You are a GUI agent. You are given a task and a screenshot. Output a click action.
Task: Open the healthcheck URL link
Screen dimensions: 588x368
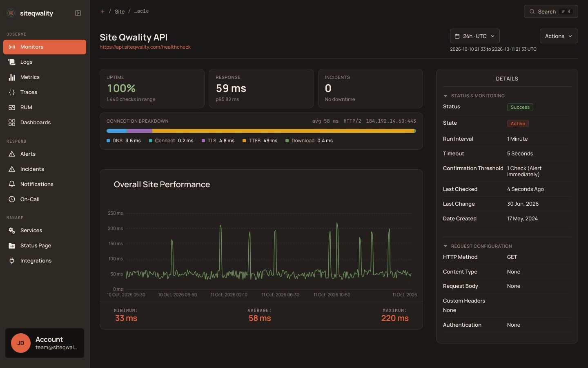pos(145,47)
